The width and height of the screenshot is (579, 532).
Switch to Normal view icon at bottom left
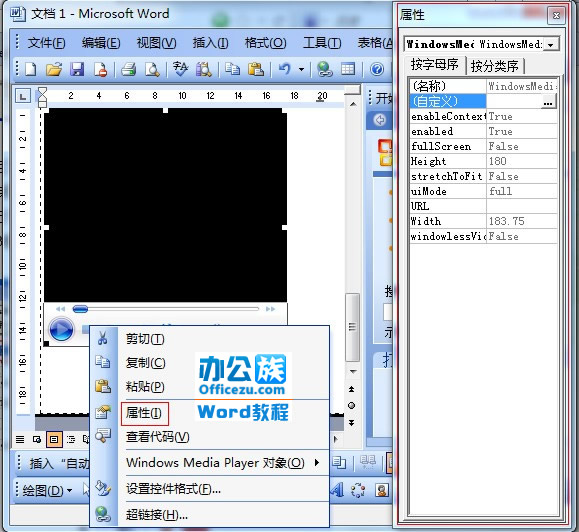20,439
